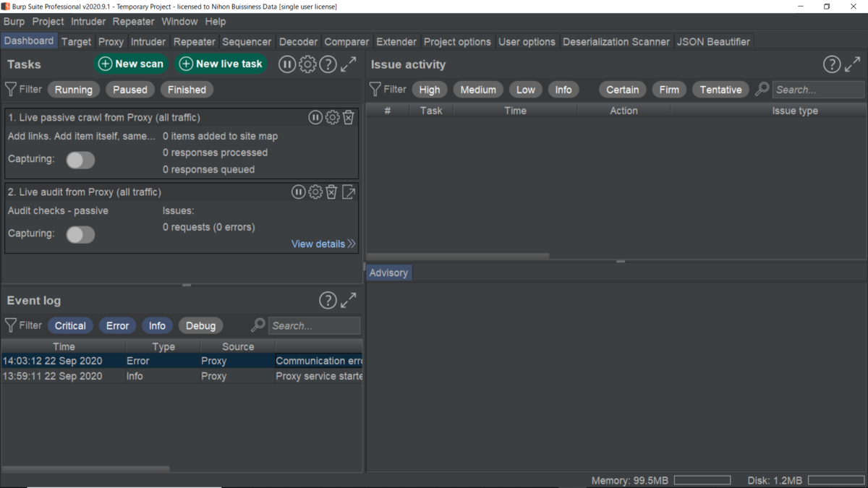Click the Event log horizontal scrollbar
This screenshot has height=488, width=868.
click(85, 468)
